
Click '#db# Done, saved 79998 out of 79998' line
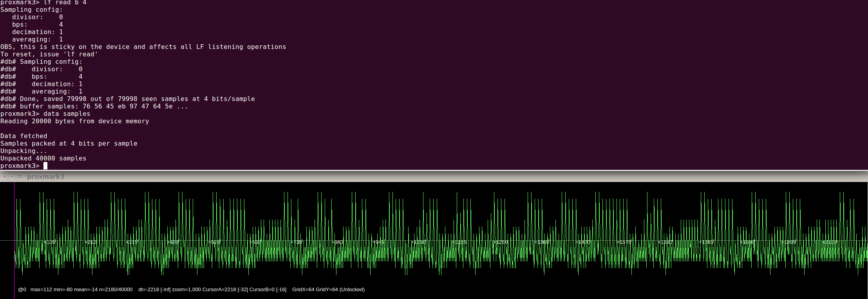[128, 99]
